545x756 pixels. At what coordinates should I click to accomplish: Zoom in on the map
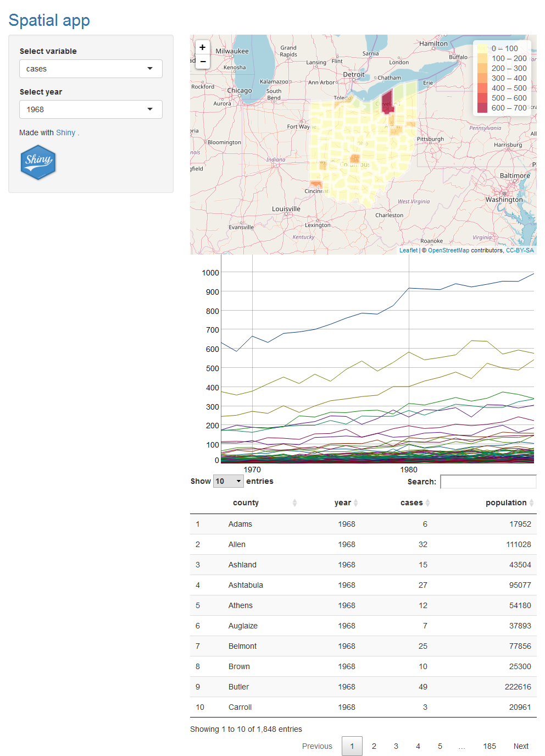(202, 47)
